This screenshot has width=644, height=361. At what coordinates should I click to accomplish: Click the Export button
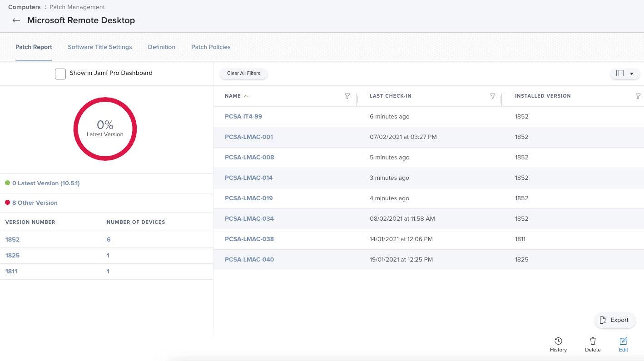tap(615, 320)
